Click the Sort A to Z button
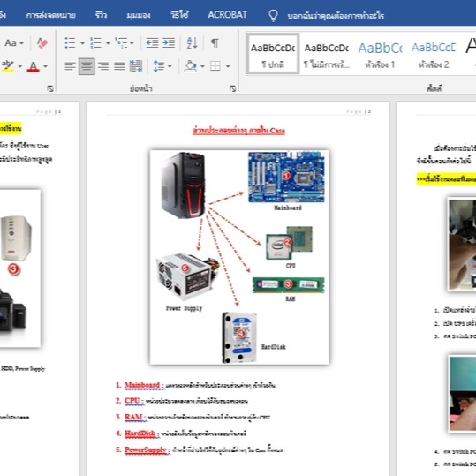 [192, 42]
